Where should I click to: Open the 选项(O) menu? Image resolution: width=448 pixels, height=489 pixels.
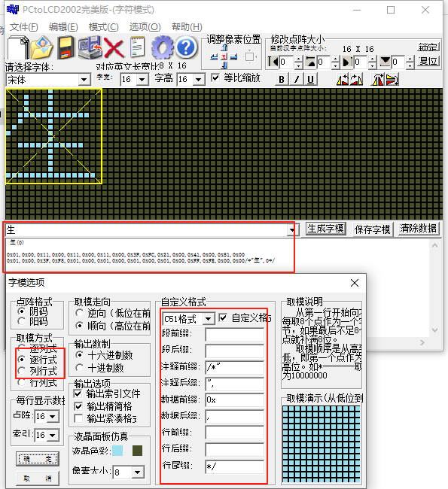pos(145,27)
